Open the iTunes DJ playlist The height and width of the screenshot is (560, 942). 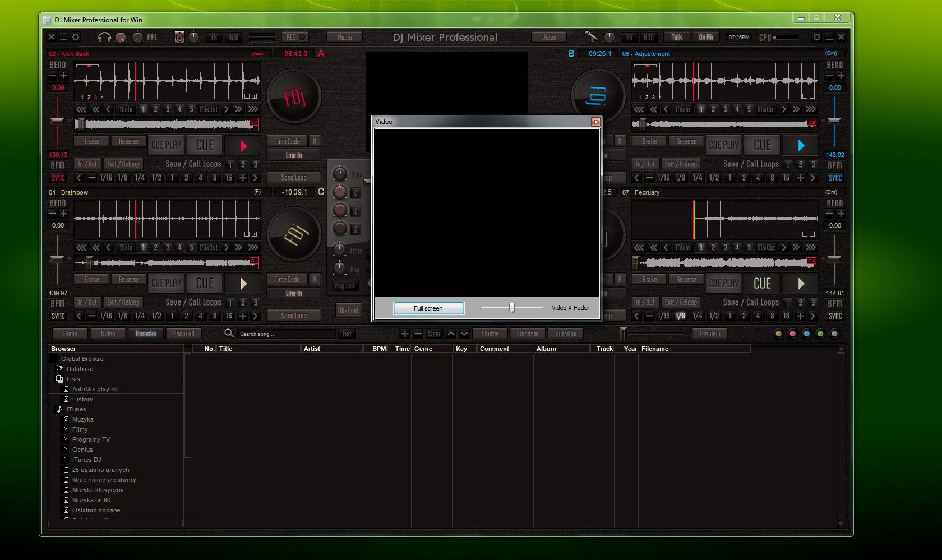[x=86, y=460]
